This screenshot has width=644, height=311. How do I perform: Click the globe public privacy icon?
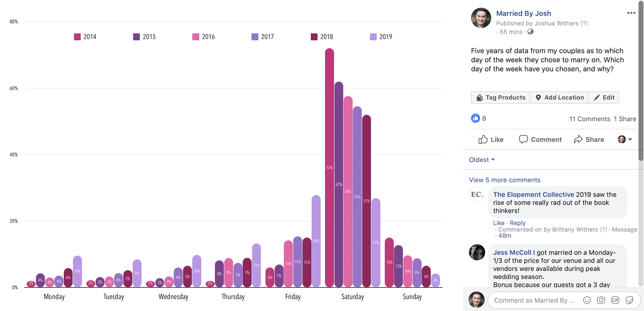pos(531,32)
